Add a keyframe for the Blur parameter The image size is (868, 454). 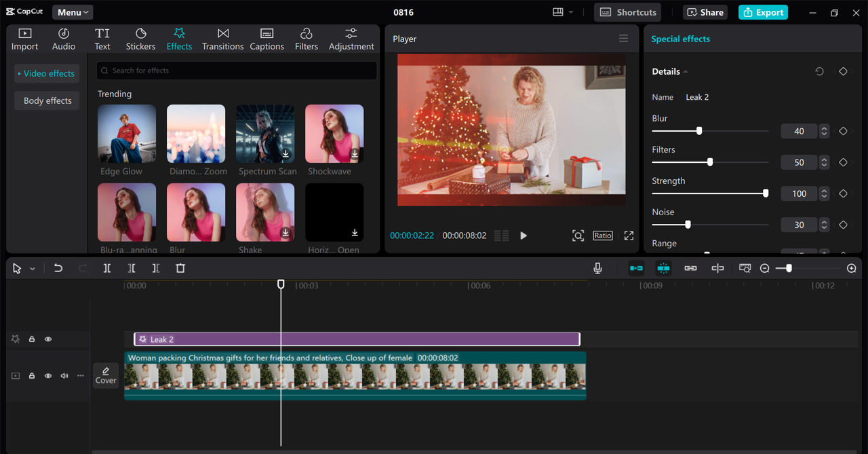click(x=843, y=131)
